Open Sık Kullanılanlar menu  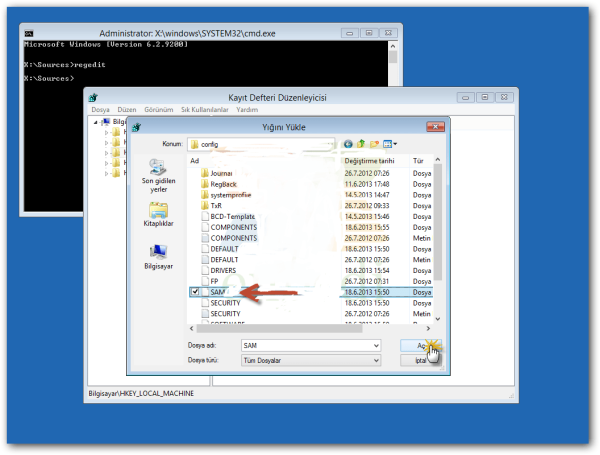pyautogui.click(x=205, y=110)
